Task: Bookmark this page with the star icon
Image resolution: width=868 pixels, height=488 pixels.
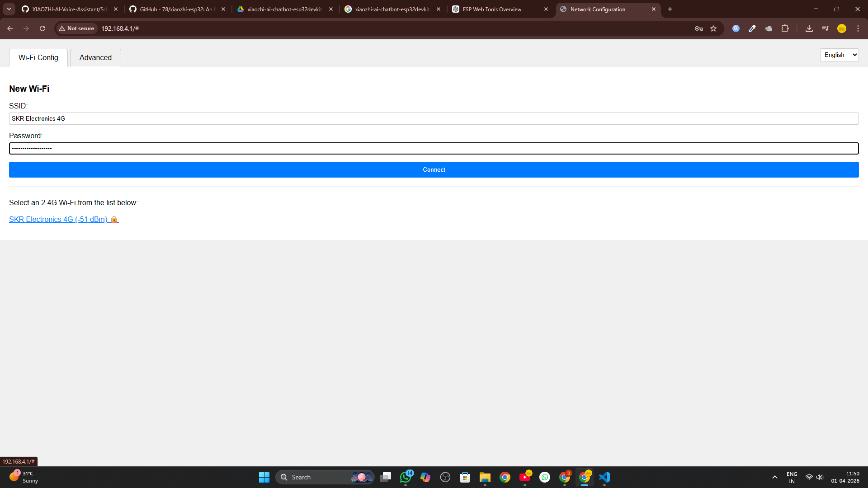Action: click(713, 28)
